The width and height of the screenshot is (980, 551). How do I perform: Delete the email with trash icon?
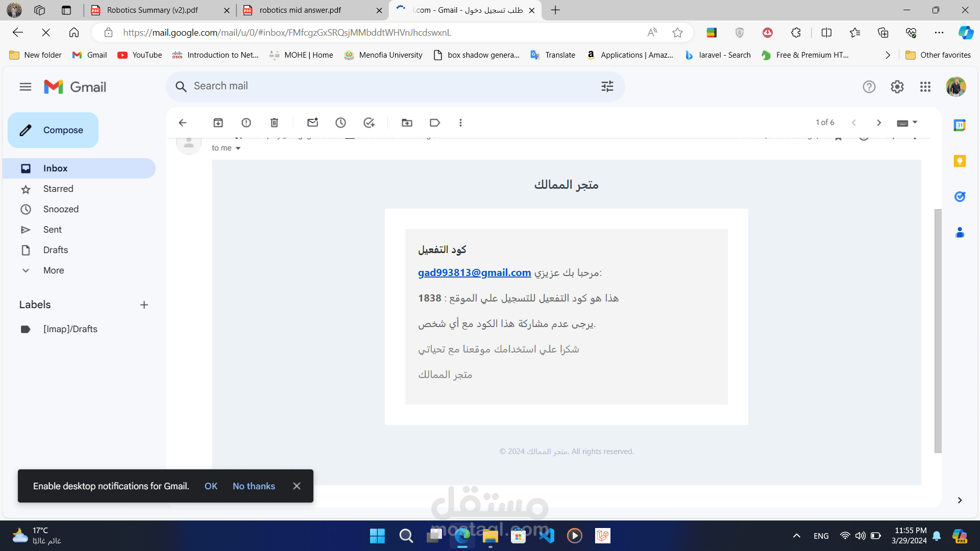tap(274, 122)
